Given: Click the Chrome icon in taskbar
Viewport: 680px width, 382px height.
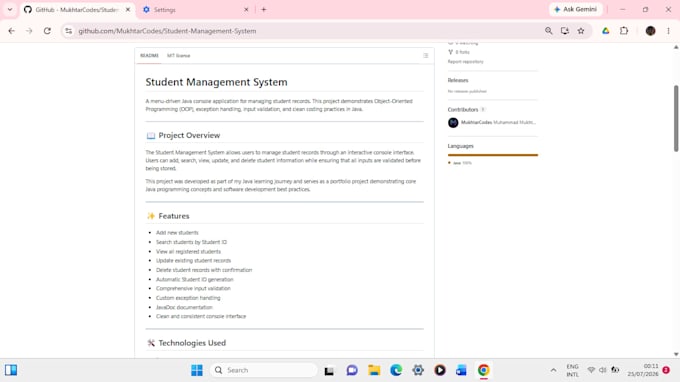Looking at the screenshot, I should [x=484, y=370].
